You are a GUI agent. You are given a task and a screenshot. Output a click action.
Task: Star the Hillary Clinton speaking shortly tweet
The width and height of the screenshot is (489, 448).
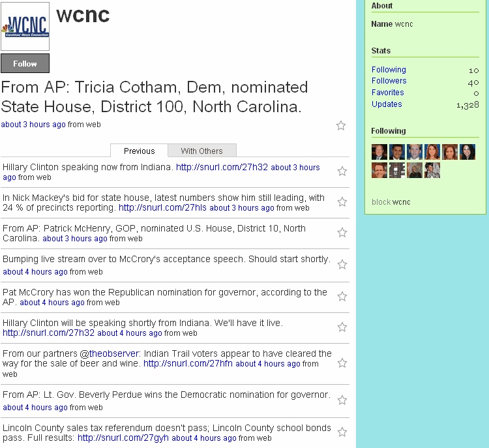click(342, 327)
